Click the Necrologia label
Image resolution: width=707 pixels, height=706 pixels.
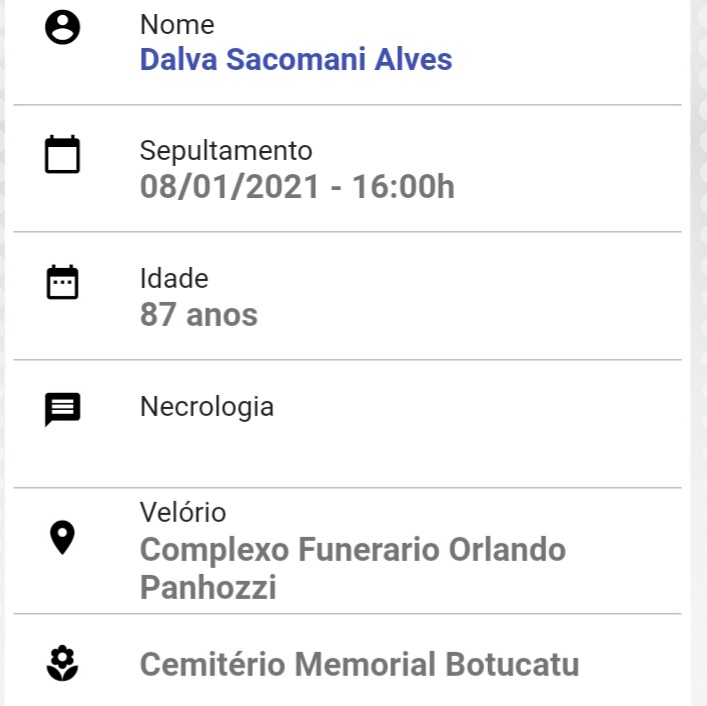pyautogui.click(x=207, y=407)
